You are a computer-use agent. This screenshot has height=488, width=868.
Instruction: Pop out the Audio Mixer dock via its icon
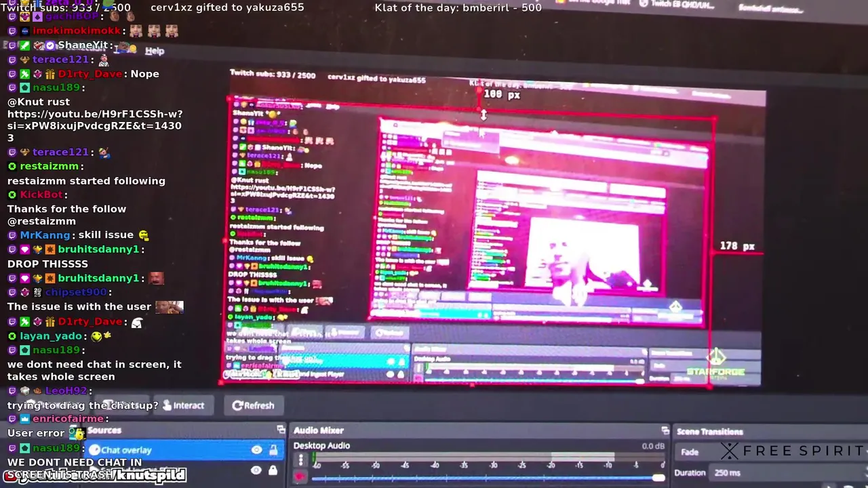(x=665, y=430)
